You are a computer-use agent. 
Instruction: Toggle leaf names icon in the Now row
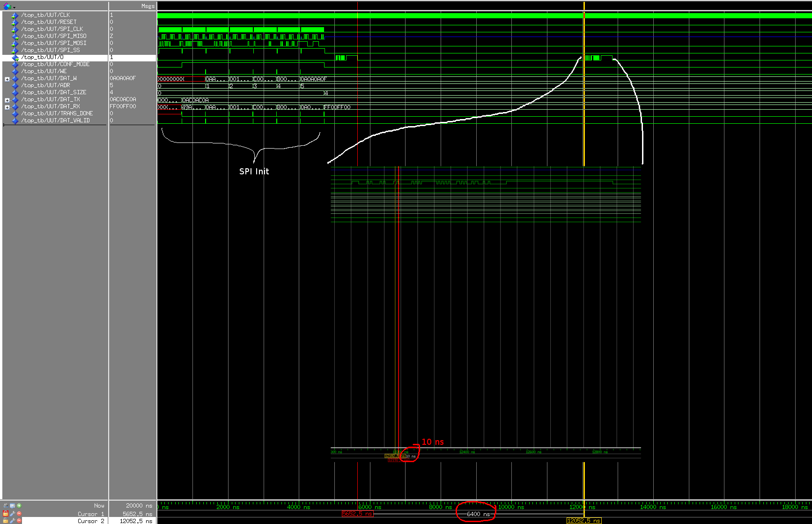point(6,506)
